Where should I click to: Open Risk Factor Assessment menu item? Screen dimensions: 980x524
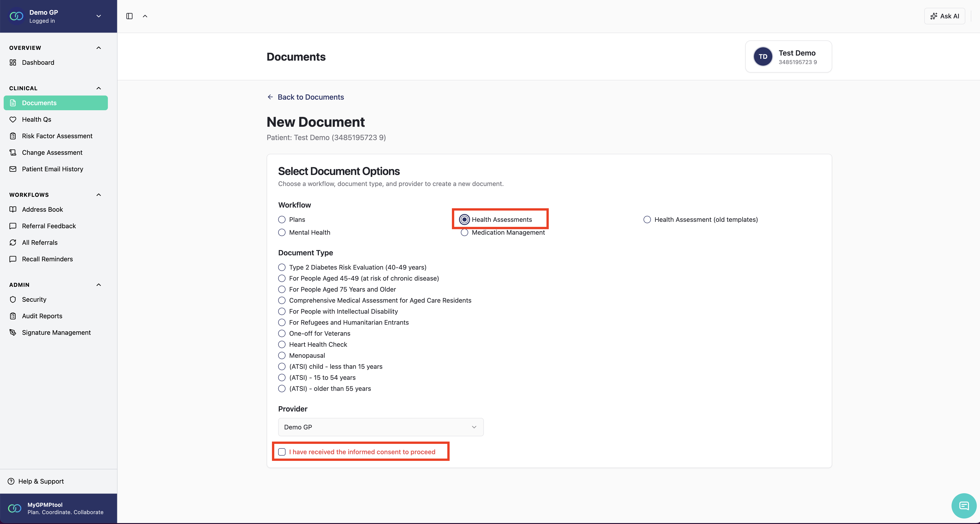[x=57, y=136]
